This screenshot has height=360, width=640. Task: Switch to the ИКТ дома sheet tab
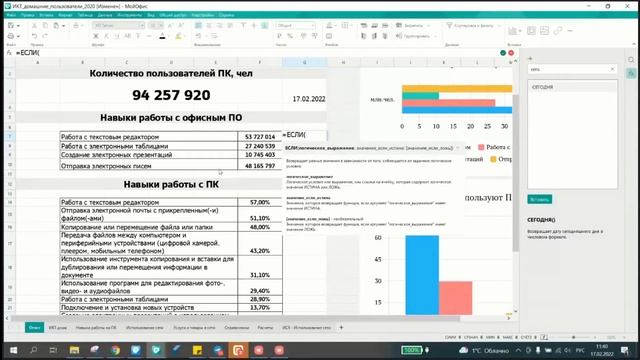58,327
